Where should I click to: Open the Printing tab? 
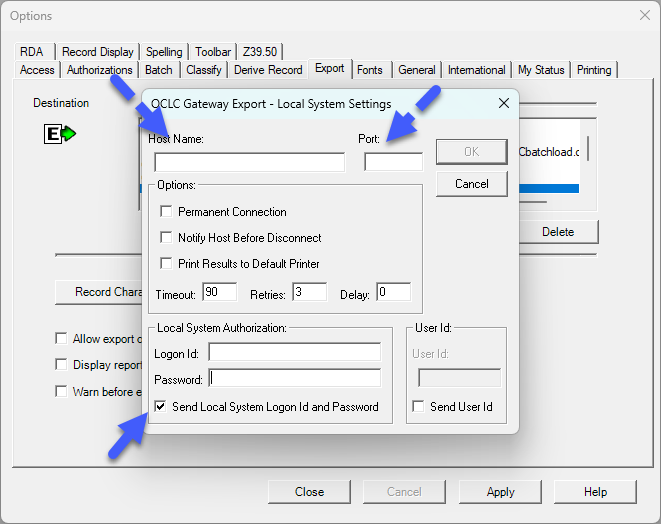[x=594, y=70]
